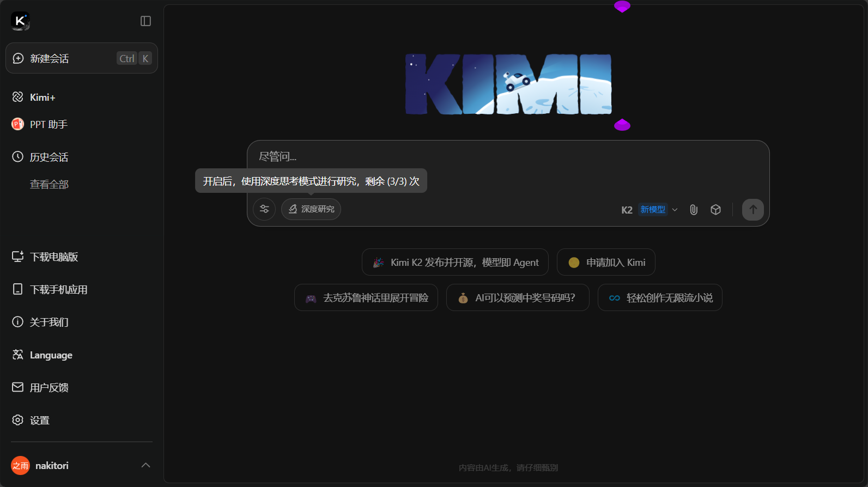Select 去克苏鲁神话里展开冒险 suggestion
The image size is (868, 487).
coord(366,298)
